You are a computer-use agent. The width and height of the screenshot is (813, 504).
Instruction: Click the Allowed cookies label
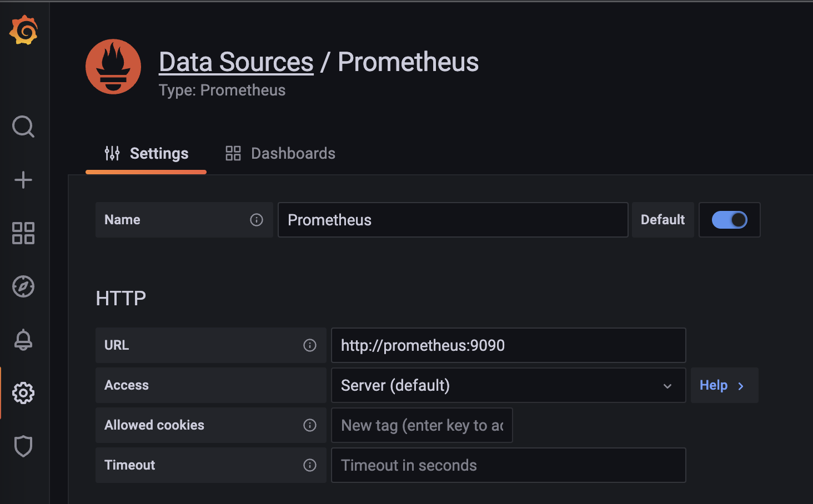[x=154, y=425]
